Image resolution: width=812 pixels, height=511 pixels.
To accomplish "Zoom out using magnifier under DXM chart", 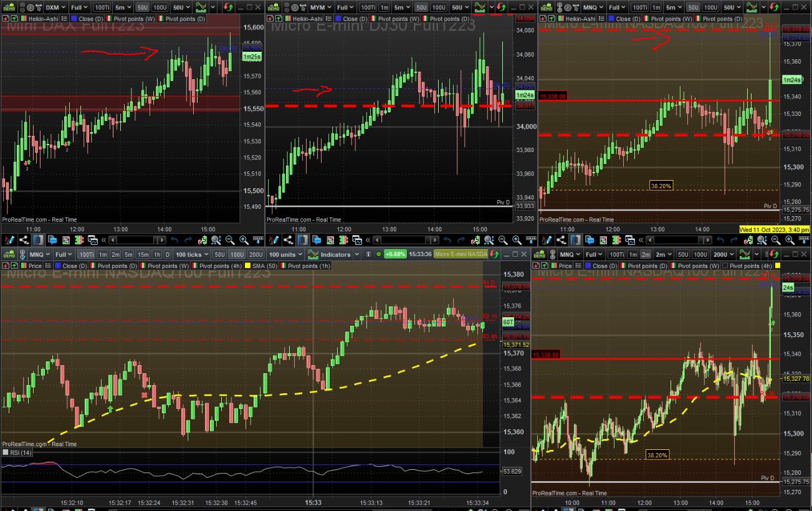I will [x=230, y=240].
